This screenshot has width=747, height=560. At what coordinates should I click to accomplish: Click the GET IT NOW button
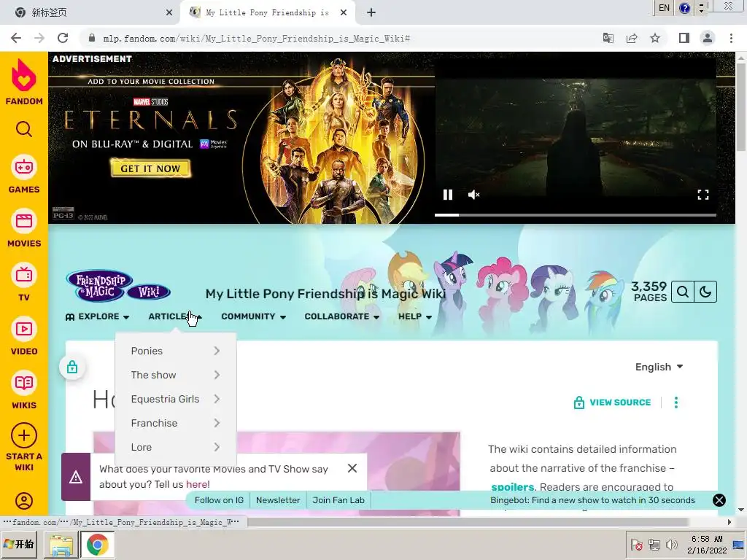[x=150, y=168]
